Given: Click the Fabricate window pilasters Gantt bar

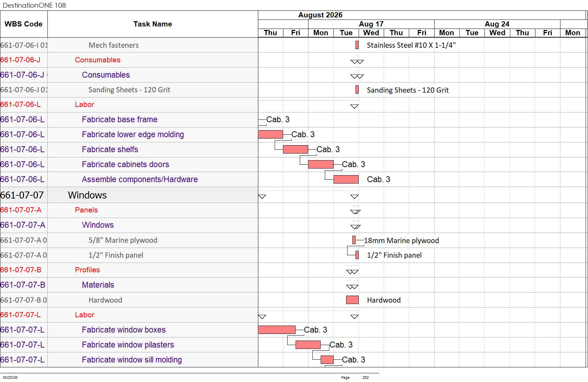Looking at the screenshot, I should pyautogui.click(x=308, y=345).
